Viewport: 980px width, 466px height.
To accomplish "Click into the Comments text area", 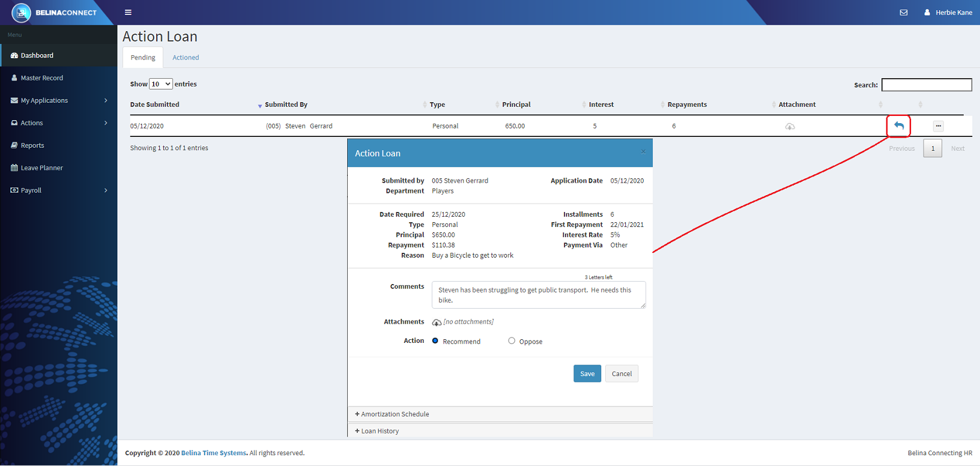I will (539, 295).
